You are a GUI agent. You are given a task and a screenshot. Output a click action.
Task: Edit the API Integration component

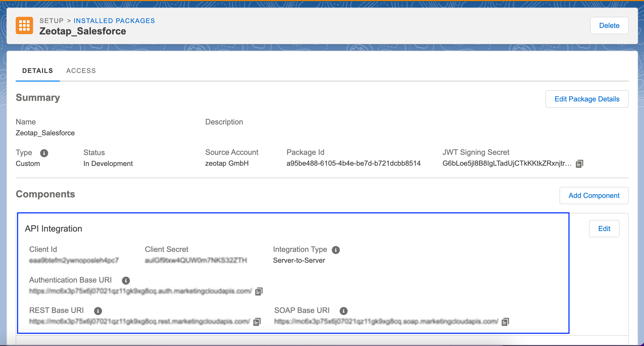point(604,229)
